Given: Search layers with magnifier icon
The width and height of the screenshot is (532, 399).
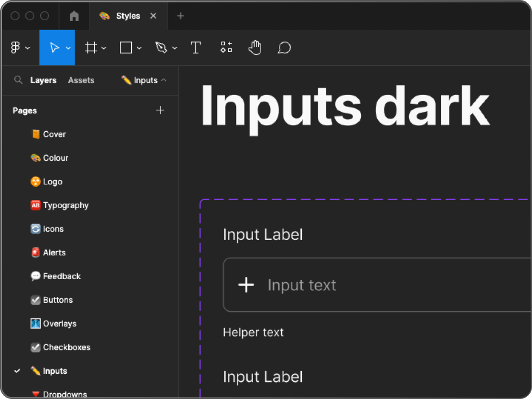Looking at the screenshot, I should click(18, 80).
